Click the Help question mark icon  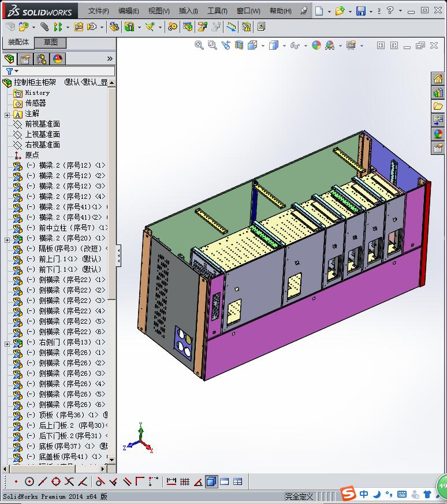[x=390, y=10]
